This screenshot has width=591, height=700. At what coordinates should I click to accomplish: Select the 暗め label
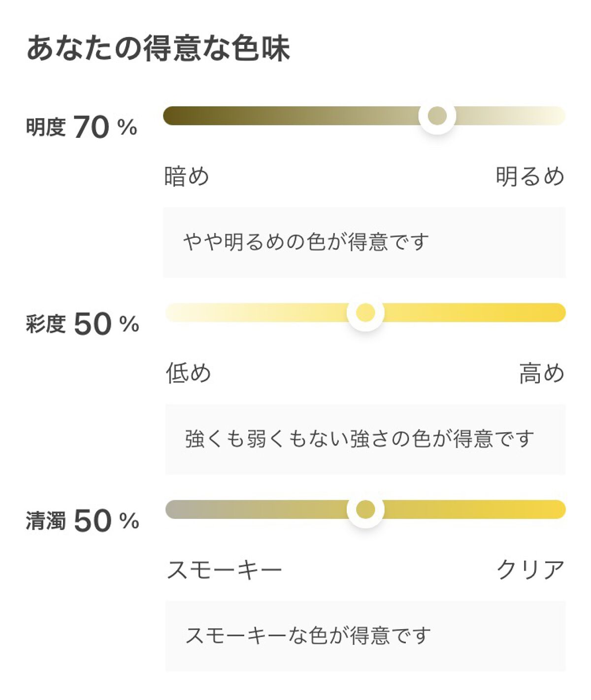click(187, 176)
